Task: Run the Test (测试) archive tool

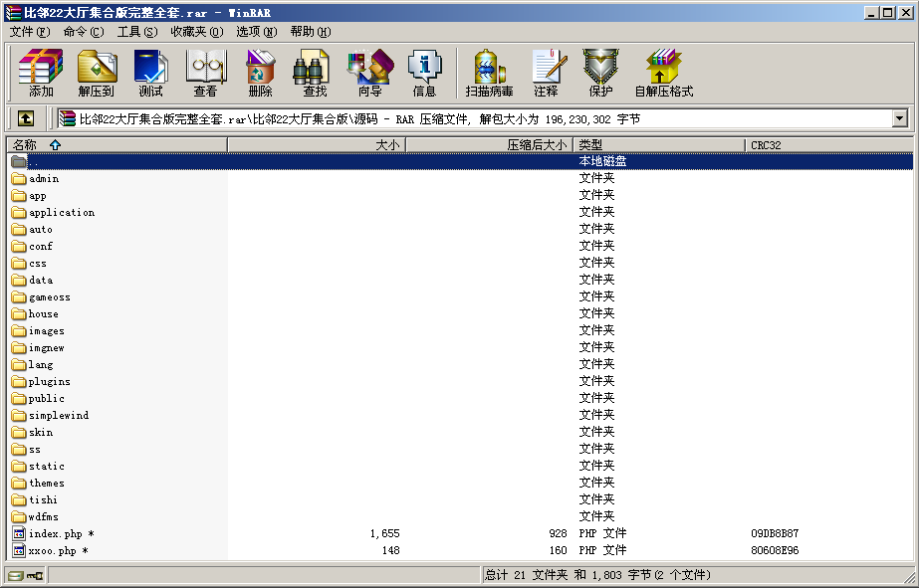Action: [x=150, y=73]
